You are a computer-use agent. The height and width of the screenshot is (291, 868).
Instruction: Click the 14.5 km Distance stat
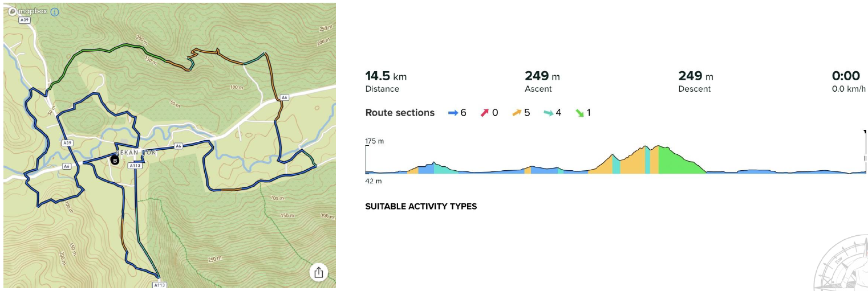[386, 76]
